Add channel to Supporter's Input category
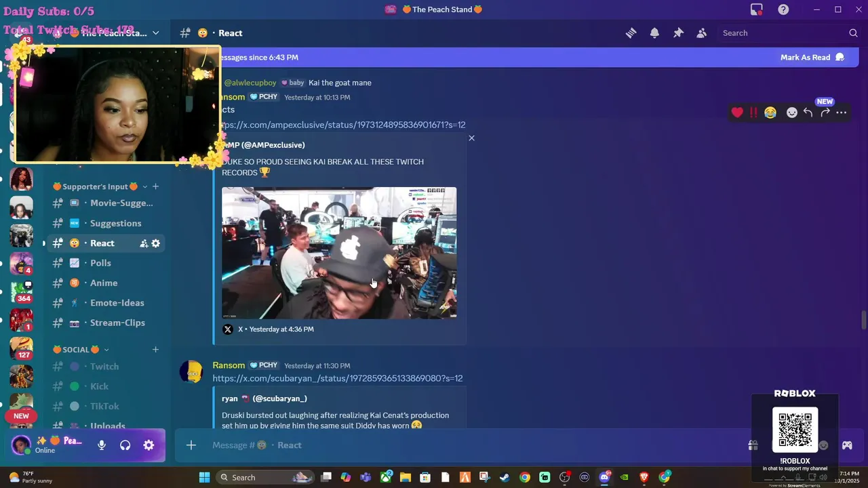This screenshot has height=488, width=868. pos(155,186)
